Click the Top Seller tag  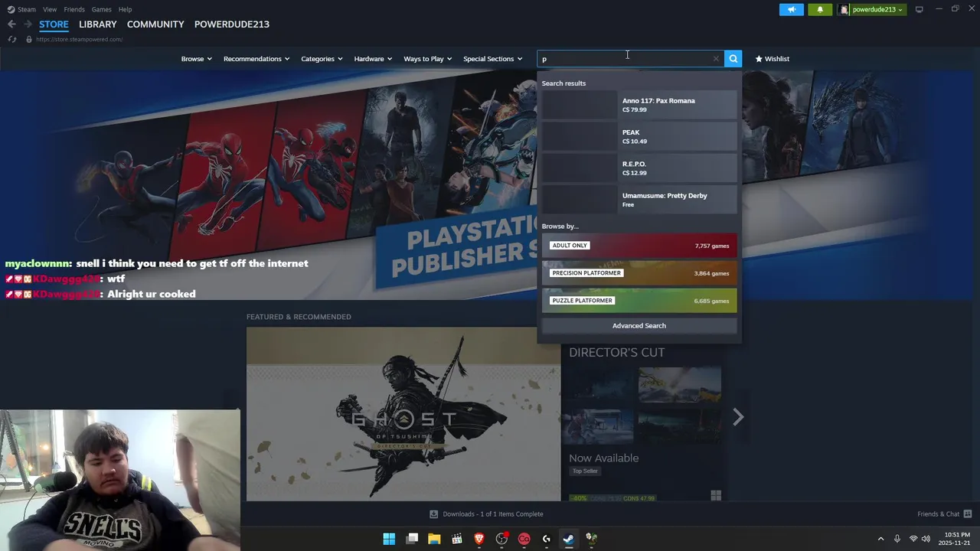585,471
